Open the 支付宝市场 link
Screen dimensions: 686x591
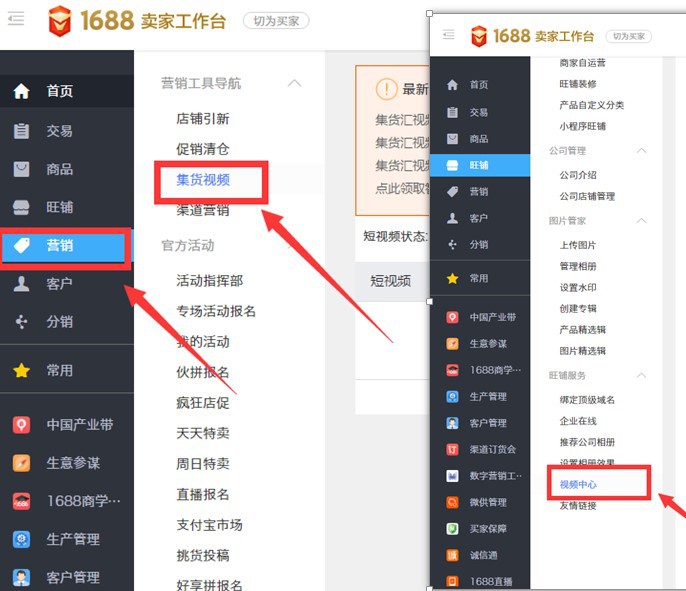(x=210, y=525)
